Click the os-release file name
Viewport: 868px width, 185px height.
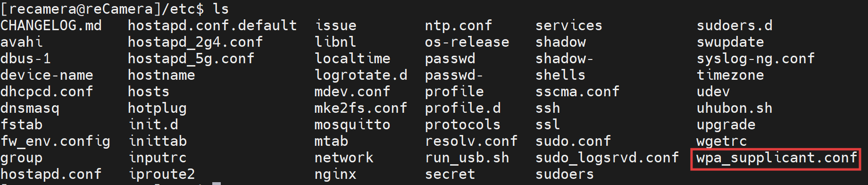click(x=467, y=42)
